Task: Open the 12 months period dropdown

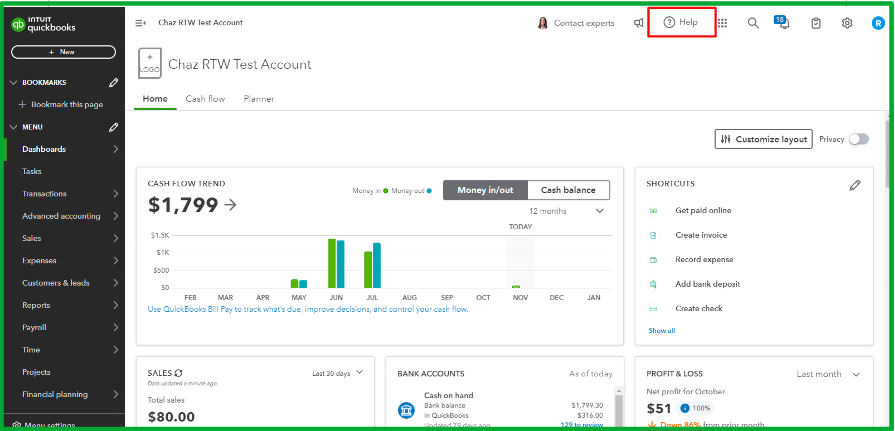Action: click(566, 211)
